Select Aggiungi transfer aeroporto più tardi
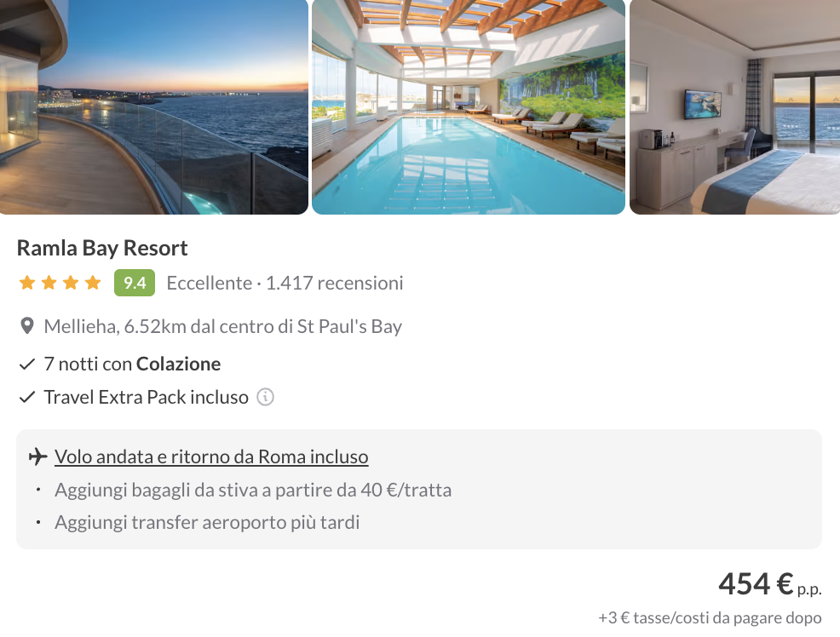This screenshot has width=840, height=637. pos(207,522)
